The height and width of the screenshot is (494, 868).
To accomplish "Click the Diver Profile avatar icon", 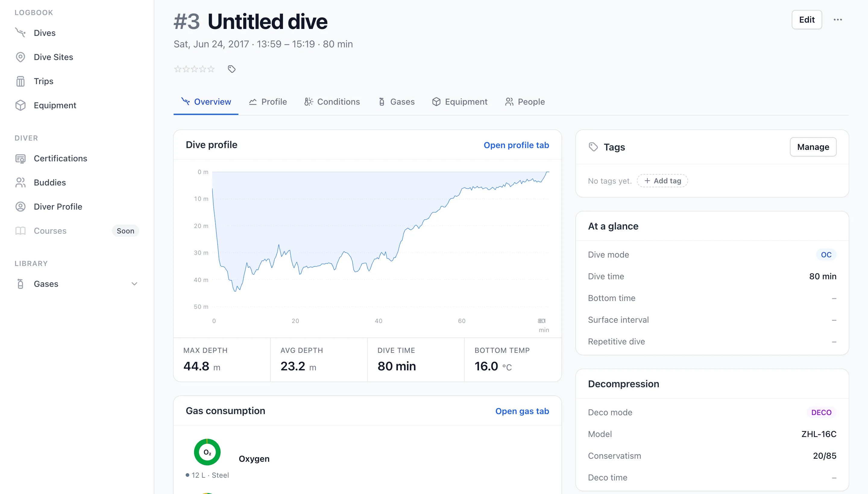I will click(x=20, y=207).
